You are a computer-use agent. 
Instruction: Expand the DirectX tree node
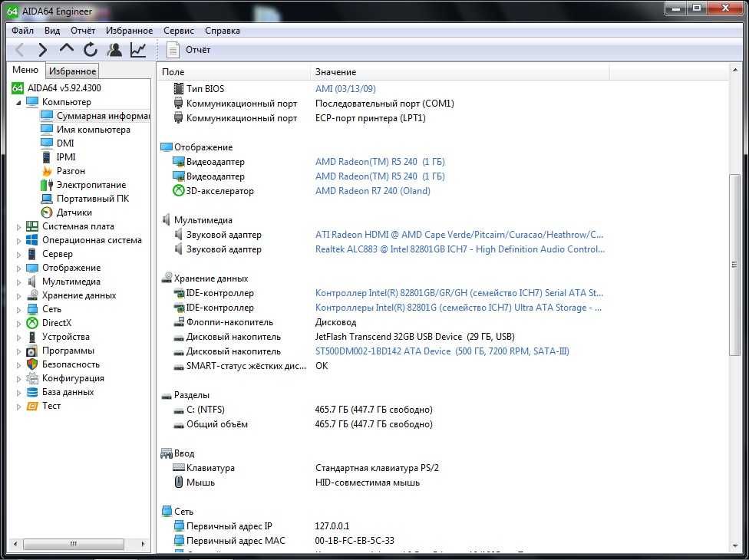tap(18, 324)
